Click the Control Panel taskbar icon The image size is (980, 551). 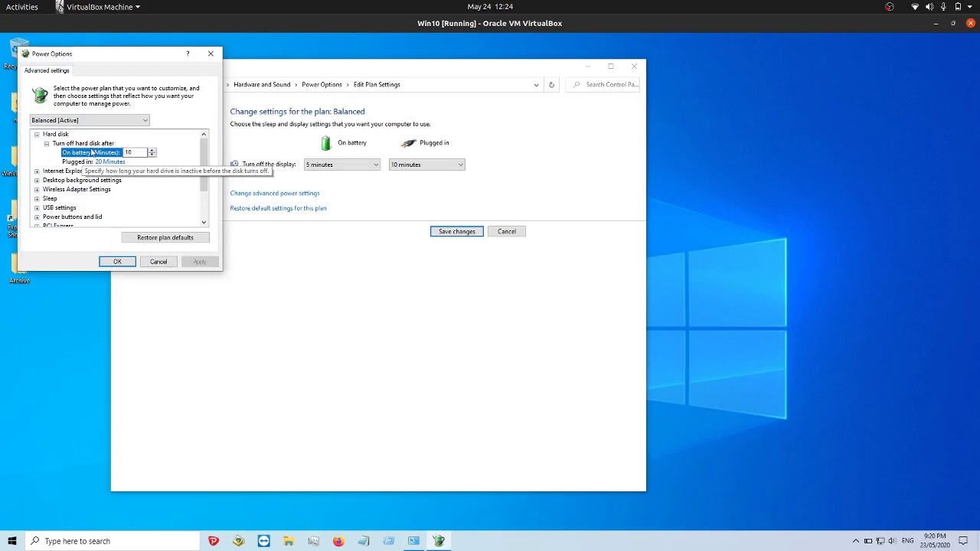click(x=413, y=541)
